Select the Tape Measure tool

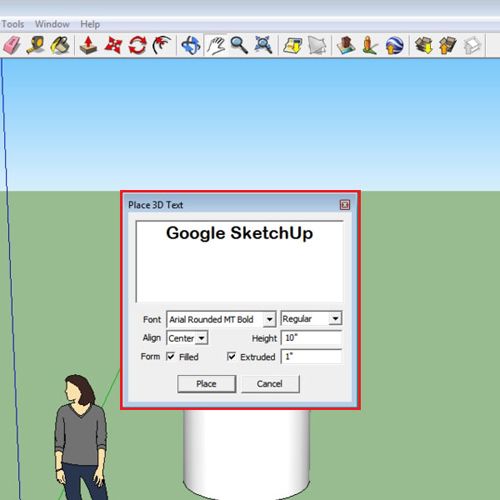[36, 45]
